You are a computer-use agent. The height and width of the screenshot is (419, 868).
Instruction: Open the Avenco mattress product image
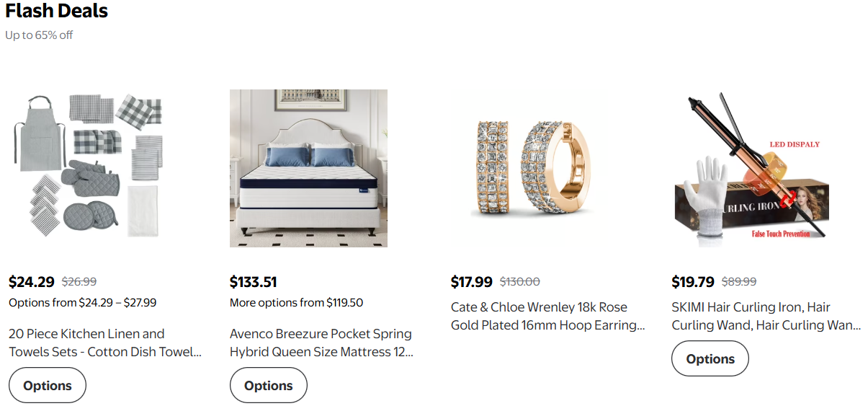coord(308,168)
